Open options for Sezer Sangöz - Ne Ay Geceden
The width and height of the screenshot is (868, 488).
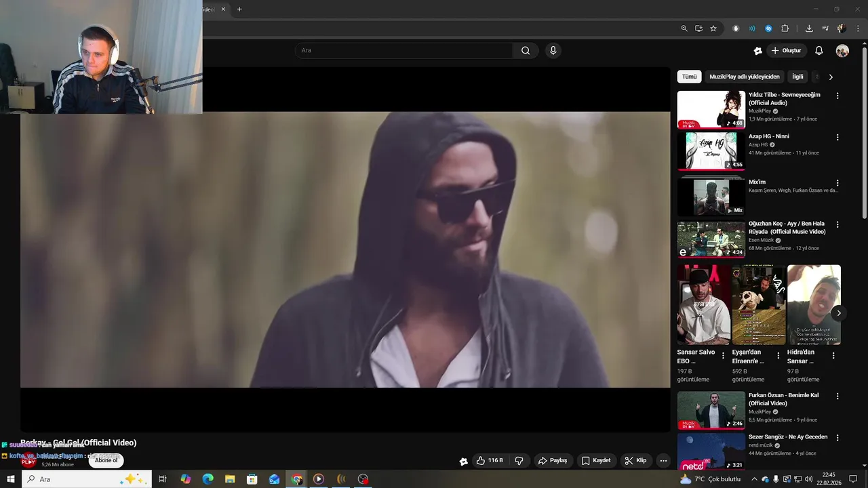pos(837,438)
